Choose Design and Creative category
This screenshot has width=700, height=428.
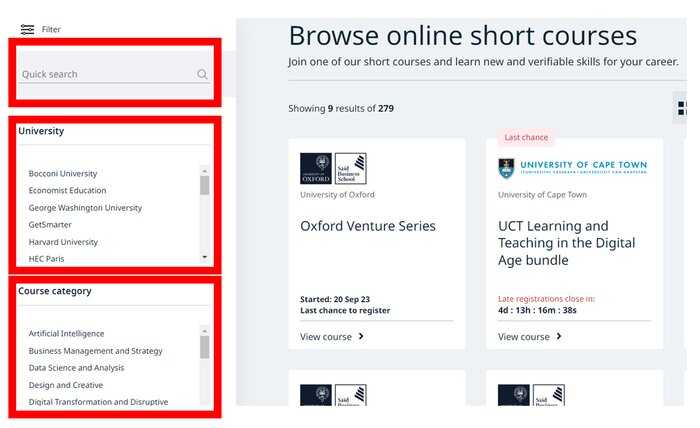coord(66,385)
